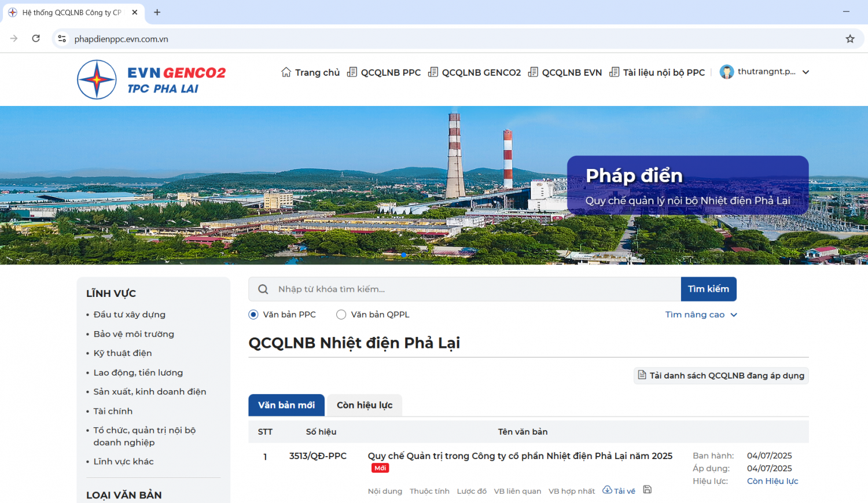This screenshot has height=503, width=868.
Task: Click the save disk icon in row 1
Action: click(648, 490)
